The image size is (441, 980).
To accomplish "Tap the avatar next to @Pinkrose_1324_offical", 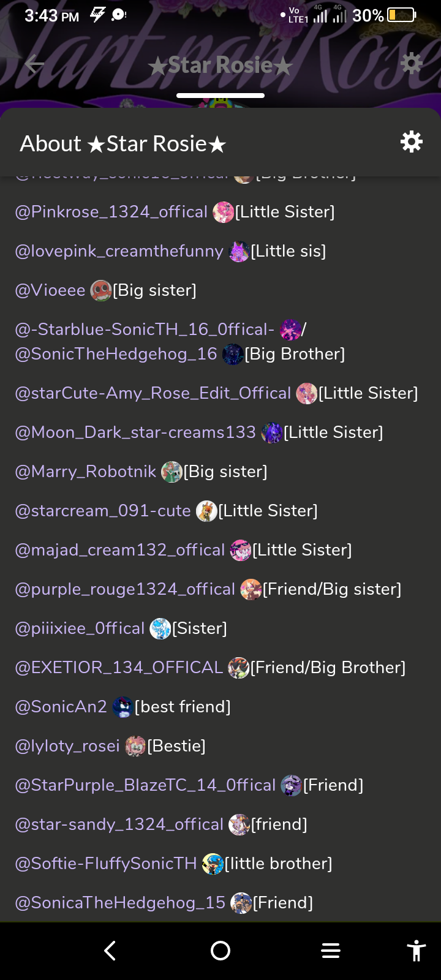I will coord(223,213).
